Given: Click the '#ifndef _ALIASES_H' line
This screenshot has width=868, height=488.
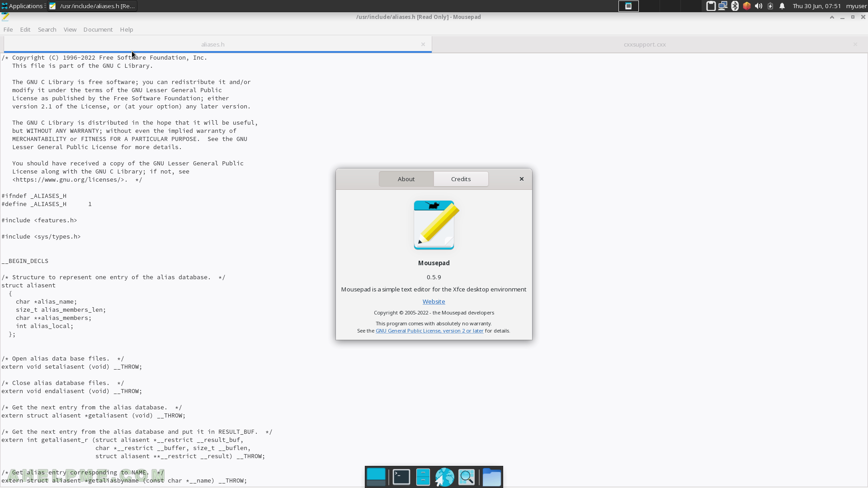Looking at the screenshot, I should [x=34, y=196].
